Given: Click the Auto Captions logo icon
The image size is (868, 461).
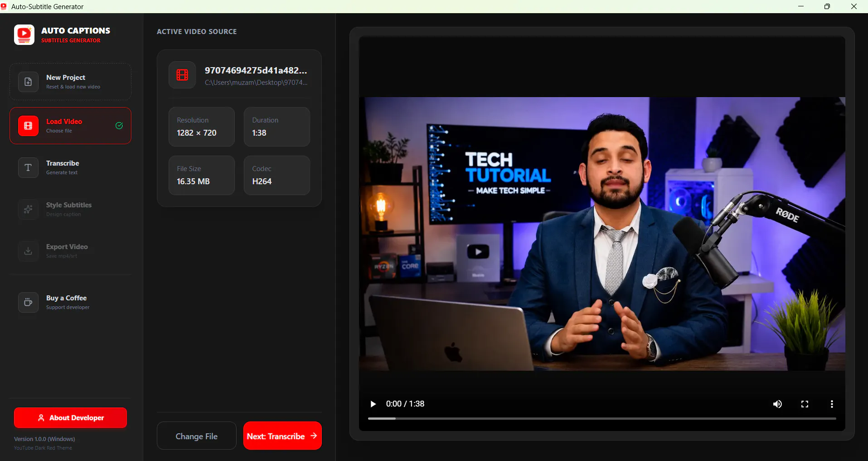Looking at the screenshot, I should pos(24,35).
